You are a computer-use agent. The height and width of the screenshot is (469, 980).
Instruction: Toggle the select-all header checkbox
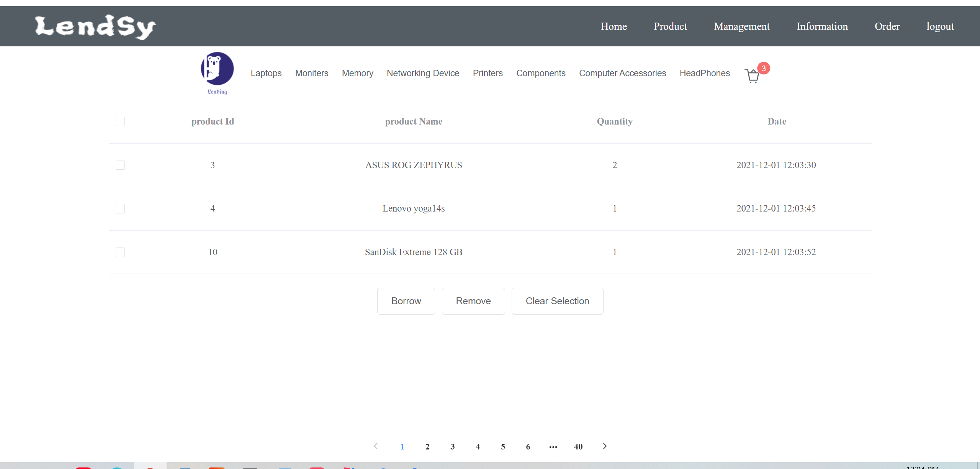tap(120, 121)
